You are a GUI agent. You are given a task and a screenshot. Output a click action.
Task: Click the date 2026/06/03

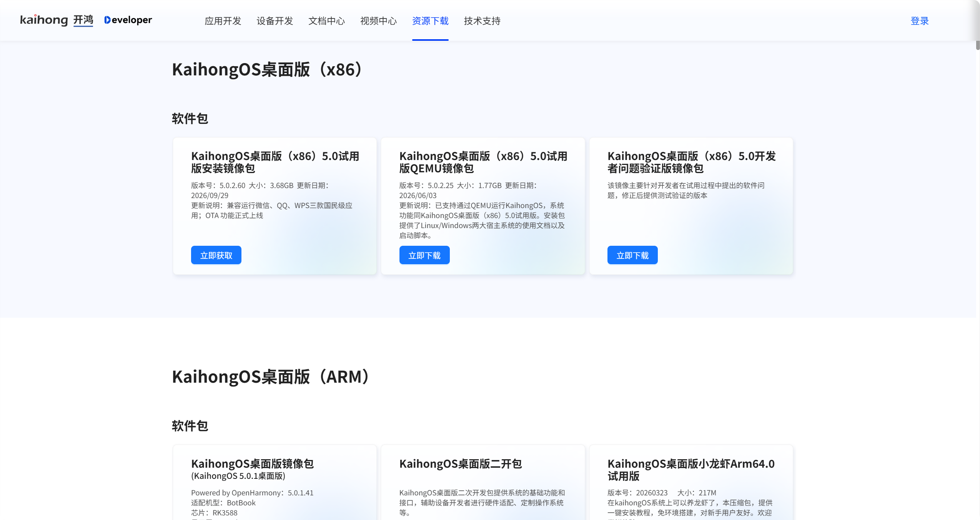pos(418,195)
